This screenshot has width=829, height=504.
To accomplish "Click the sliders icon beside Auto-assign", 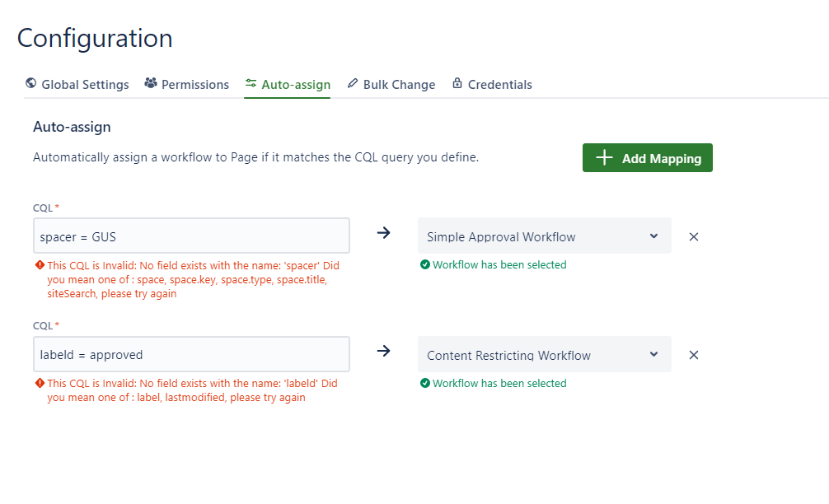I will point(251,83).
